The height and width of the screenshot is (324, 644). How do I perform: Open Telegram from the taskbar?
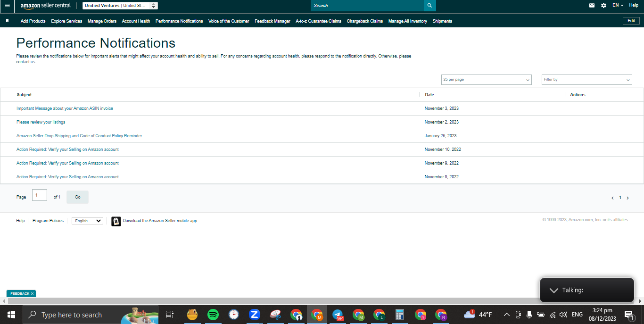(x=338, y=315)
